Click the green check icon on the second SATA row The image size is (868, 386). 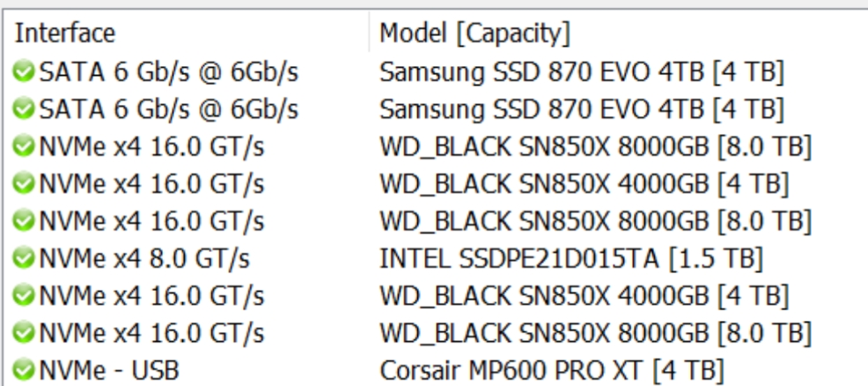(25, 109)
